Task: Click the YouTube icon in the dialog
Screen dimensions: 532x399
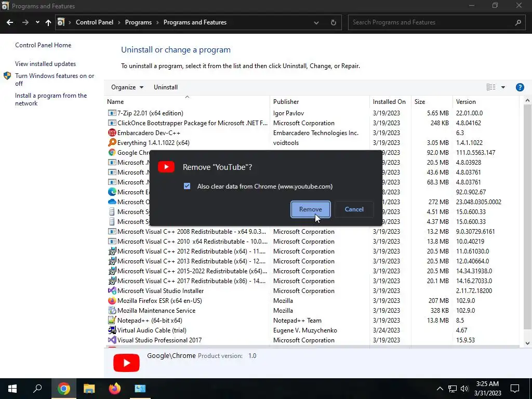Action: coord(166,167)
